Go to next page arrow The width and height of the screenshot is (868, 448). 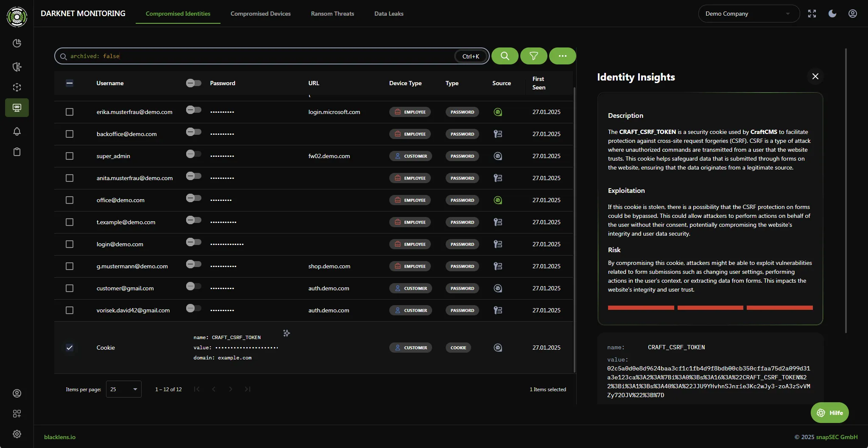pos(230,389)
